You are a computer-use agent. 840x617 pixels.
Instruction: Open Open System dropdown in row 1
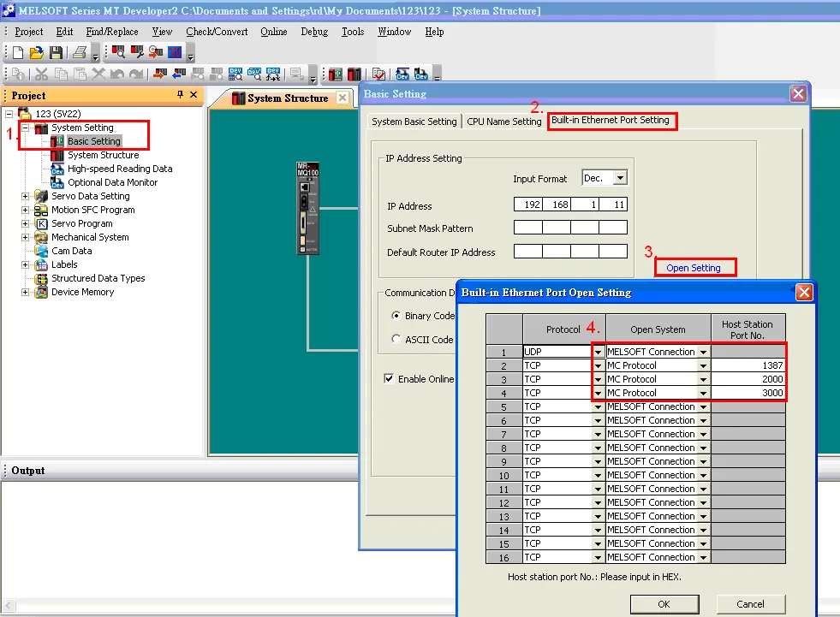[703, 352]
